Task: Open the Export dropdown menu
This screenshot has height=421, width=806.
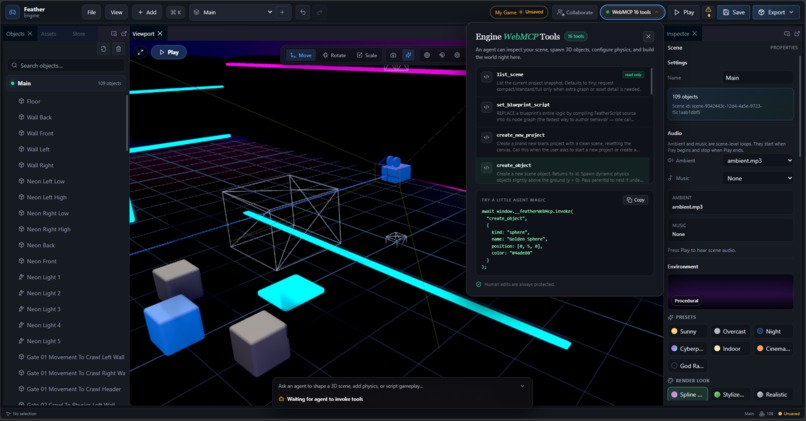Action: pos(776,12)
